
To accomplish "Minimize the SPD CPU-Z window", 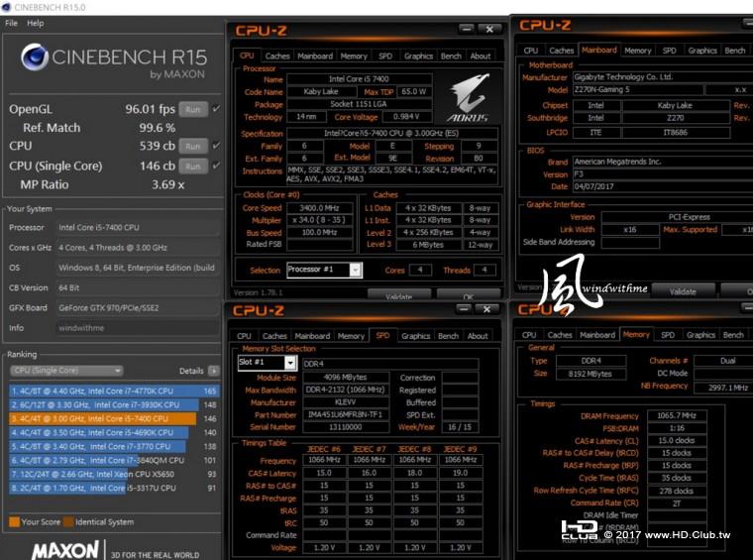I will tap(464, 309).
